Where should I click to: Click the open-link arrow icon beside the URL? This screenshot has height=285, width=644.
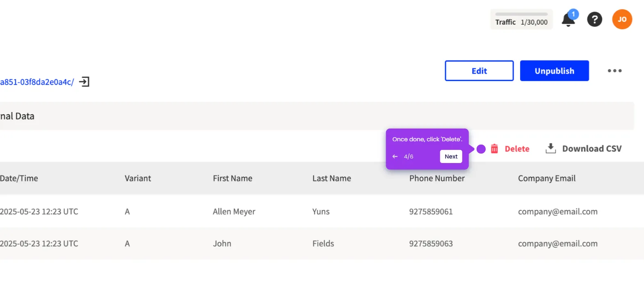[84, 82]
